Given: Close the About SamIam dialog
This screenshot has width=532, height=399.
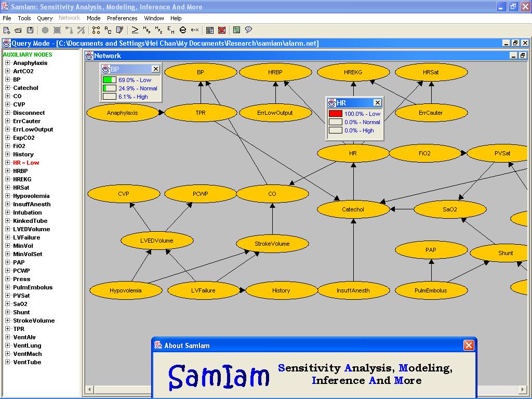Looking at the screenshot, I should pos(469,345).
